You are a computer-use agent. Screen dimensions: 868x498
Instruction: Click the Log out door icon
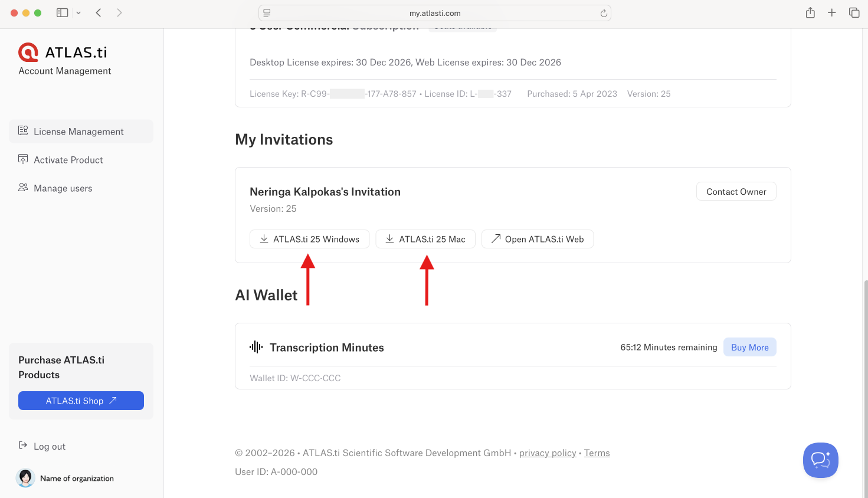[23, 445]
